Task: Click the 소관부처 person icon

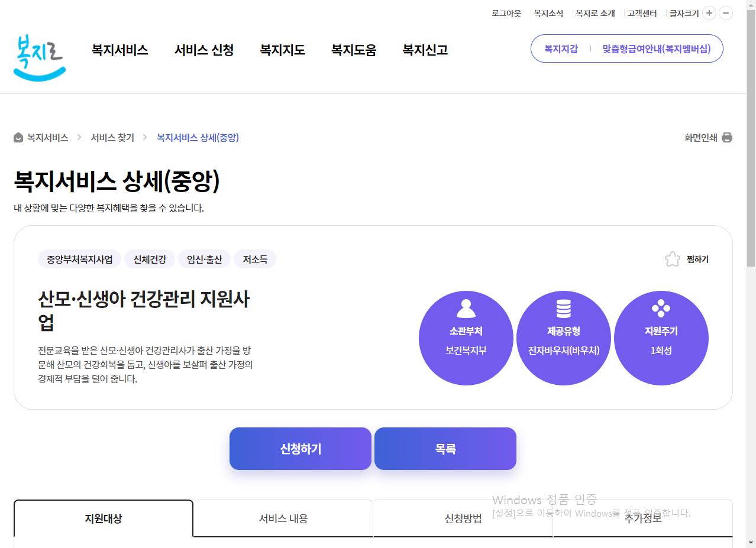Action: (x=466, y=308)
